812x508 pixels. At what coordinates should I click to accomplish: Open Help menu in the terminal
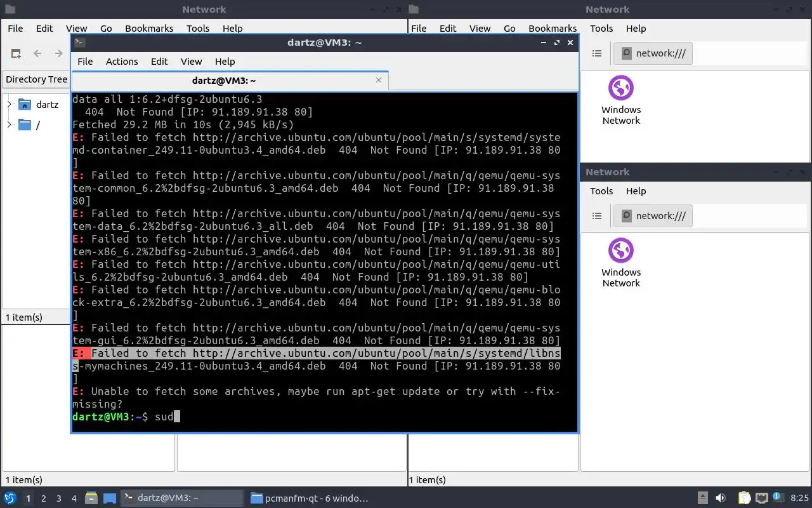coord(225,62)
